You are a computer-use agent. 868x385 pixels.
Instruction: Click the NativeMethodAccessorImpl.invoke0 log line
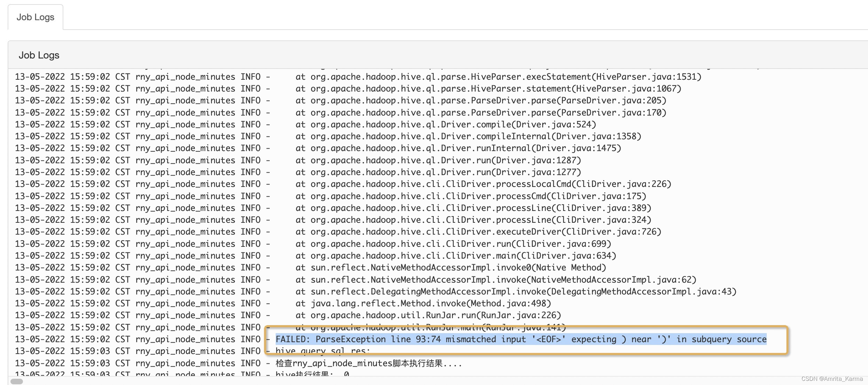[450, 268]
